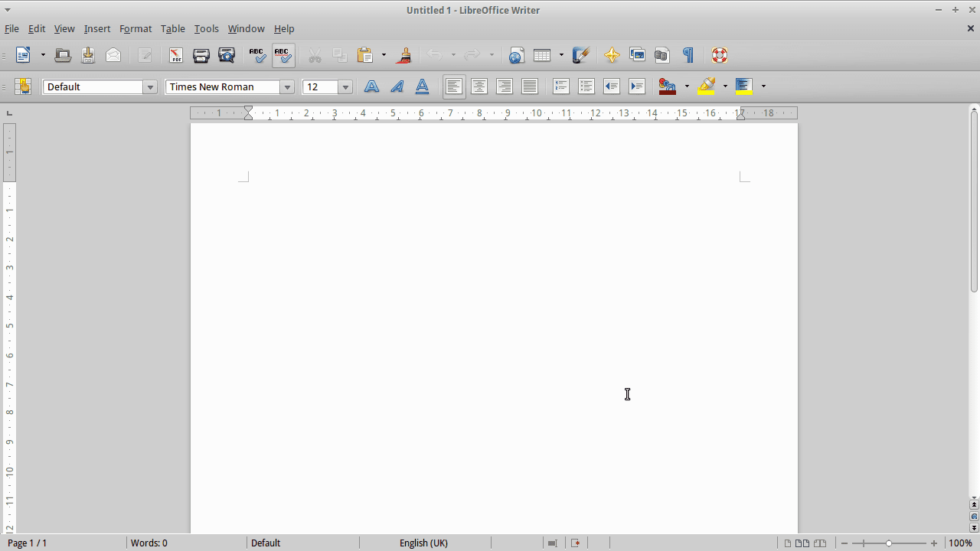Open the Format menu
The height and width of the screenshot is (551, 980).
coord(136,28)
